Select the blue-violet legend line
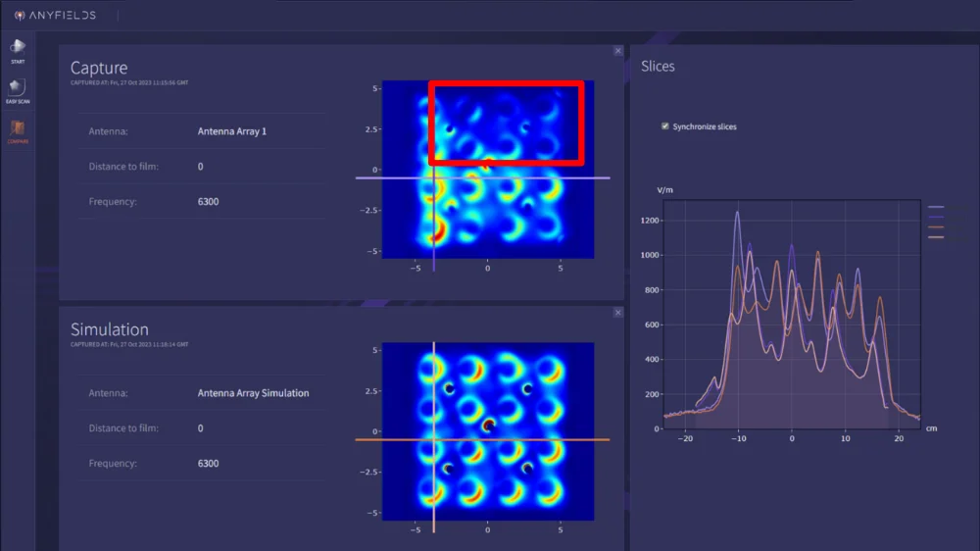 pos(936,217)
